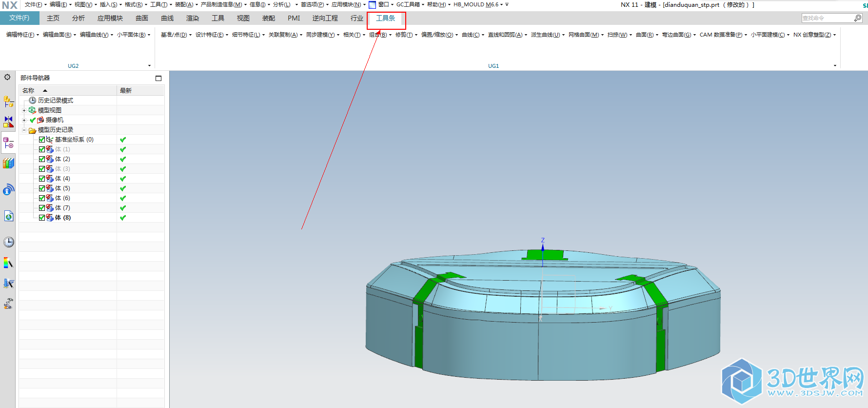Viewport: 868px width, 408px height.
Task: Open the 设计特征(E) dropdown
Action: pyautogui.click(x=212, y=35)
